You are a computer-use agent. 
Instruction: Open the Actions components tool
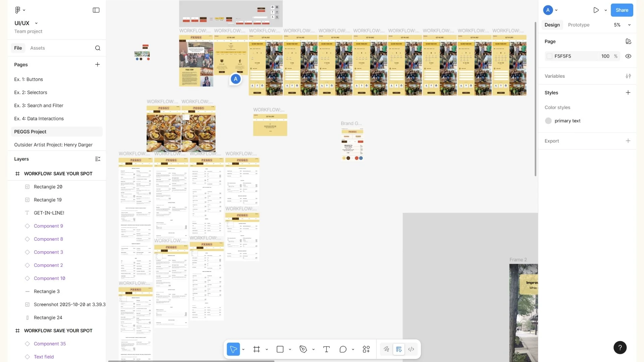click(366, 349)
